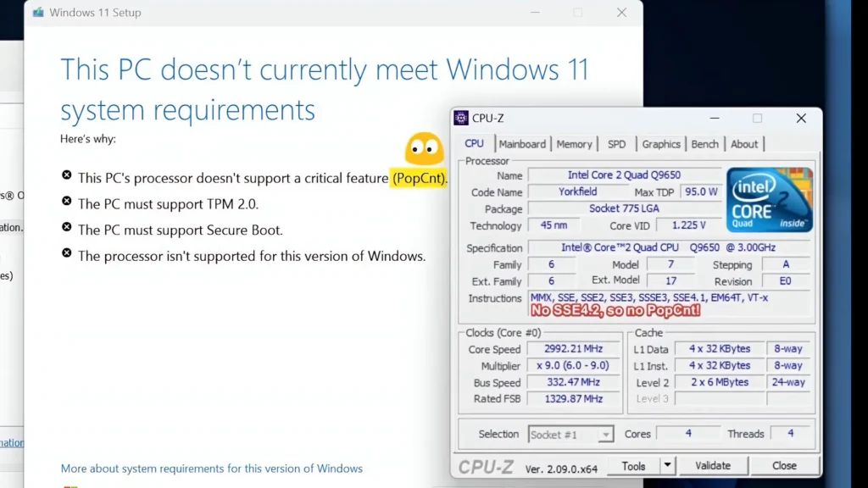Image resolution: width=868 pixels, height=488 pixels.
Task: Click the Ext. Model value 17
Action: pyautogui.click(x=671, y=281)
